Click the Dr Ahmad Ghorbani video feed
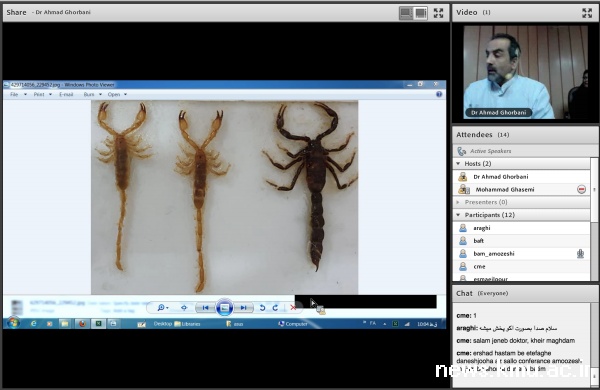This screenshot has height=390, width=600. [525, 72]
